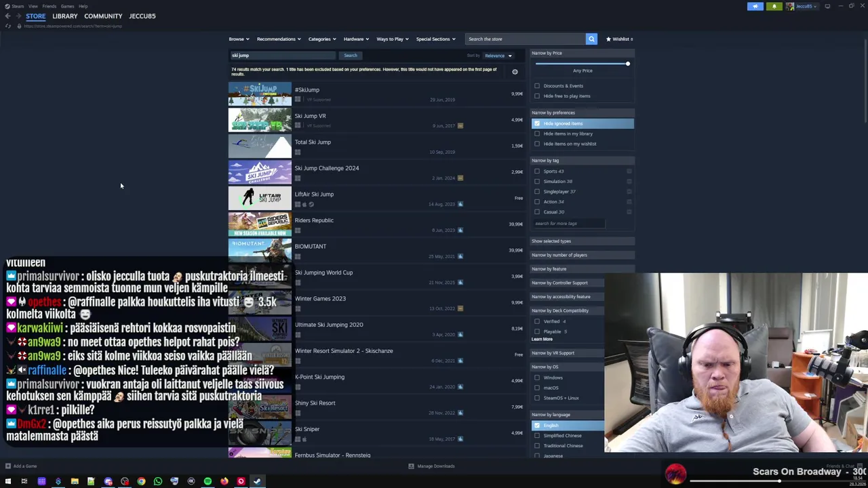This screenshot has width=868, height=488.
Task: Expand the Recommendations menu
Action: click(x=278, y=39)
